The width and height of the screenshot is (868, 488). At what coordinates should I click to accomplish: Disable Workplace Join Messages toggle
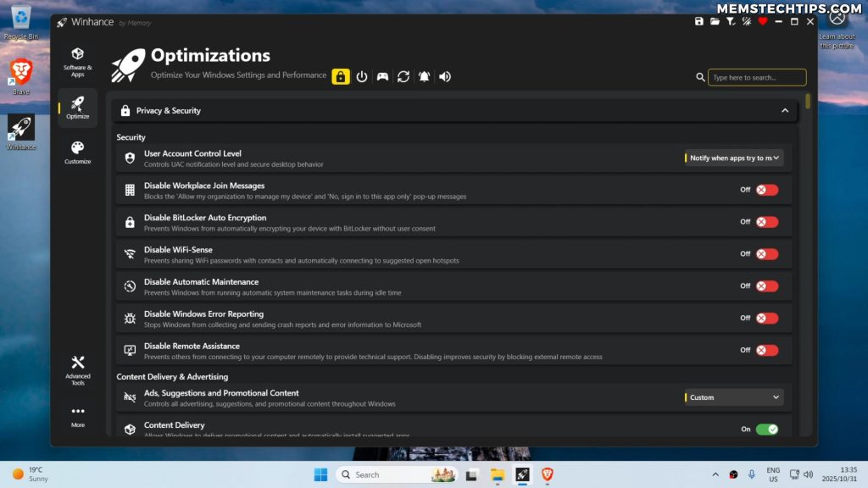pos(767,190)
